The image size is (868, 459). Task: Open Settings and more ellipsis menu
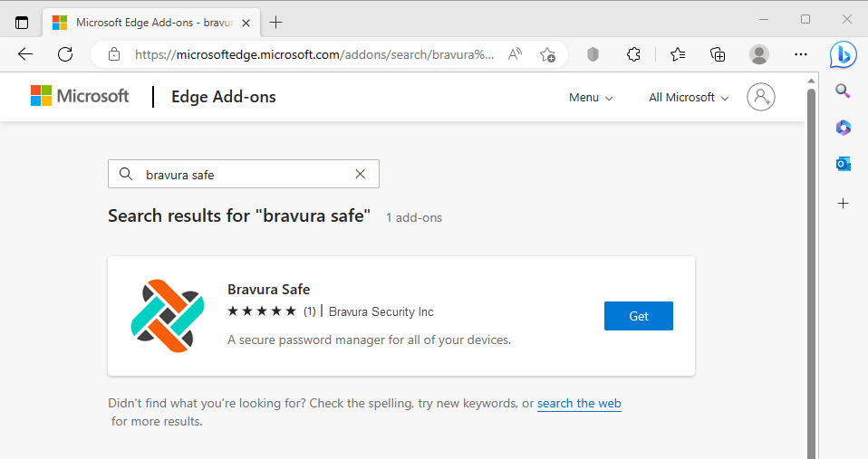[800, 54]
